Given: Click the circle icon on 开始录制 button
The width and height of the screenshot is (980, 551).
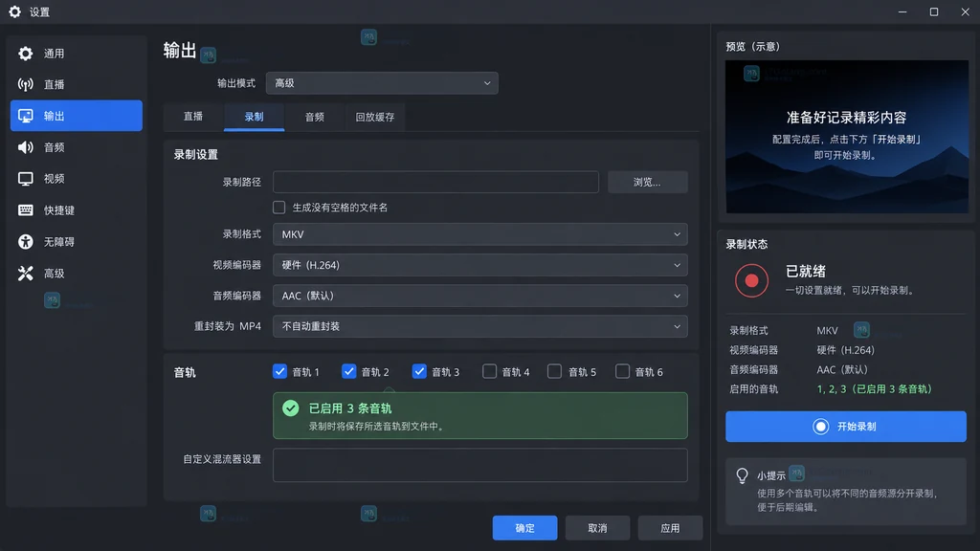Looking at the screenshot, I should [x=820, y=426].
